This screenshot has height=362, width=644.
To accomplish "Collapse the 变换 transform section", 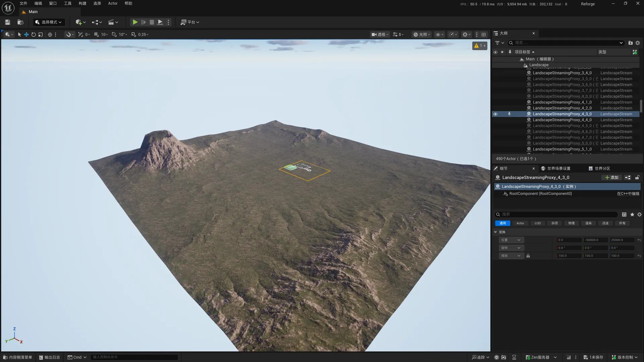I will (495, 232).
